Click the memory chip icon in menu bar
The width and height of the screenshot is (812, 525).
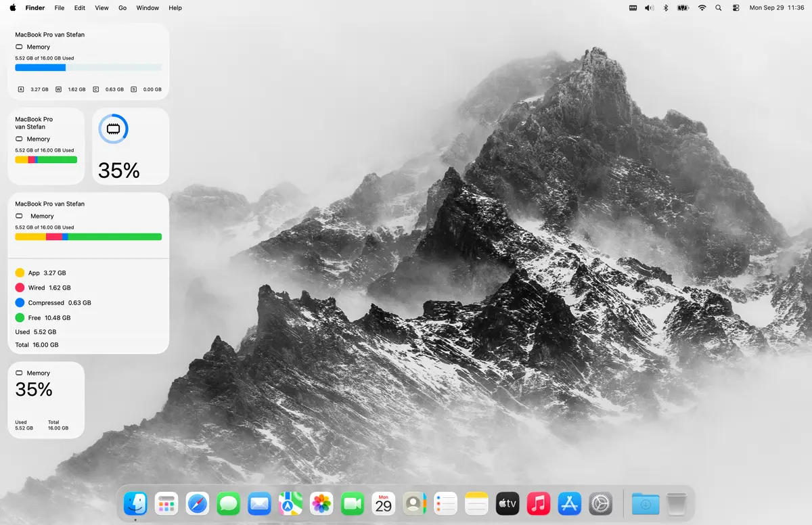click(633, 8)
